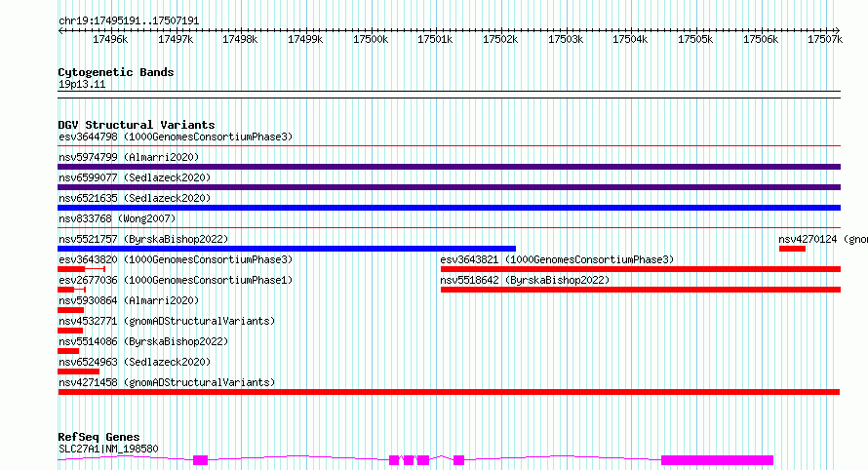Click the 17497k ruler tick label
This screenshot has height=470, width=868.
click(176, 39)
